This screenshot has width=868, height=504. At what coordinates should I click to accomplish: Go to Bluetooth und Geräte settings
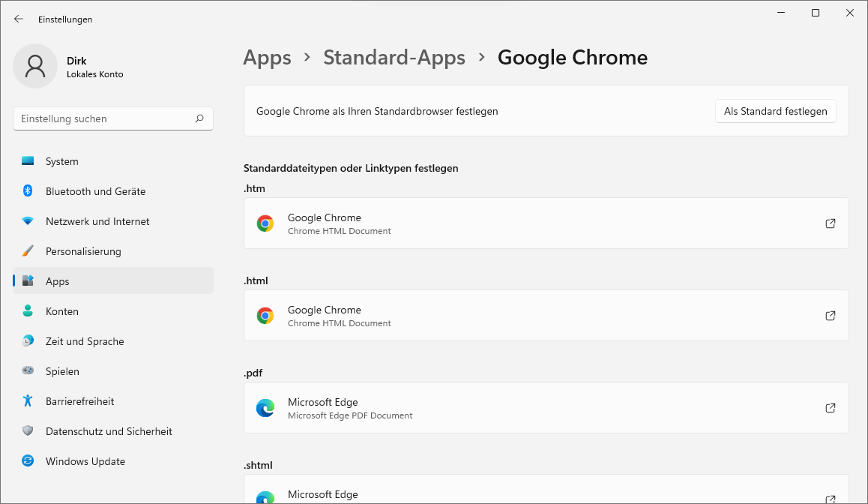coord(95,191)
